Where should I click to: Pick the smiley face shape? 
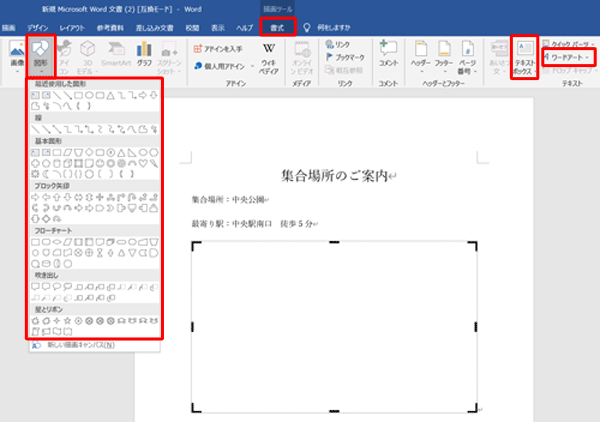point(100,163)
